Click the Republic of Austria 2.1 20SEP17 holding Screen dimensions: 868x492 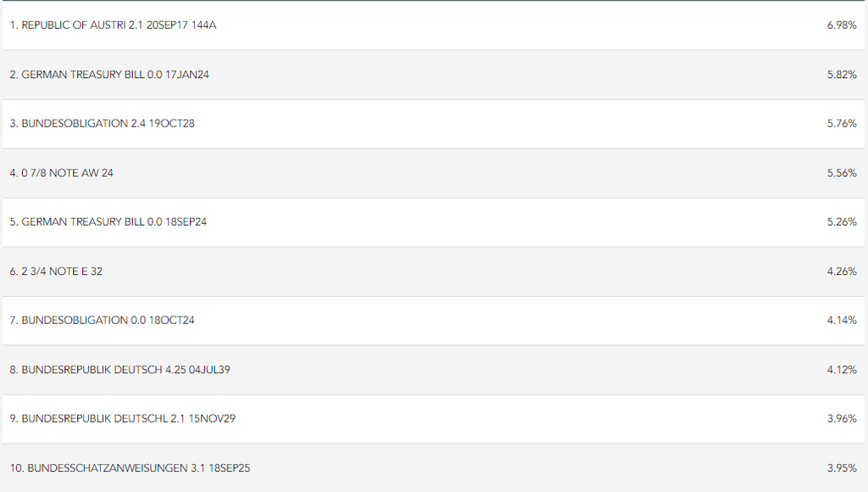point(113,25)
